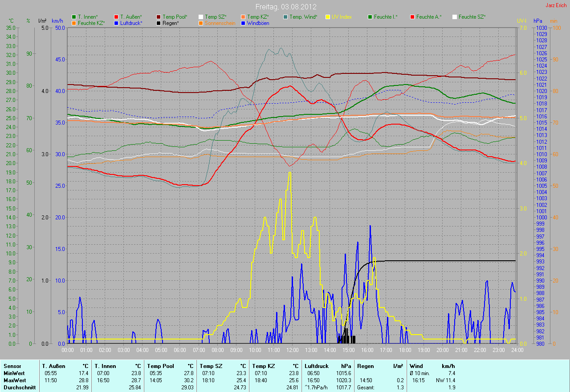This screenshot has height=392, width=570.
Task: Click the 'Temp SZ' table column header
Action: [x=211, y=366]
